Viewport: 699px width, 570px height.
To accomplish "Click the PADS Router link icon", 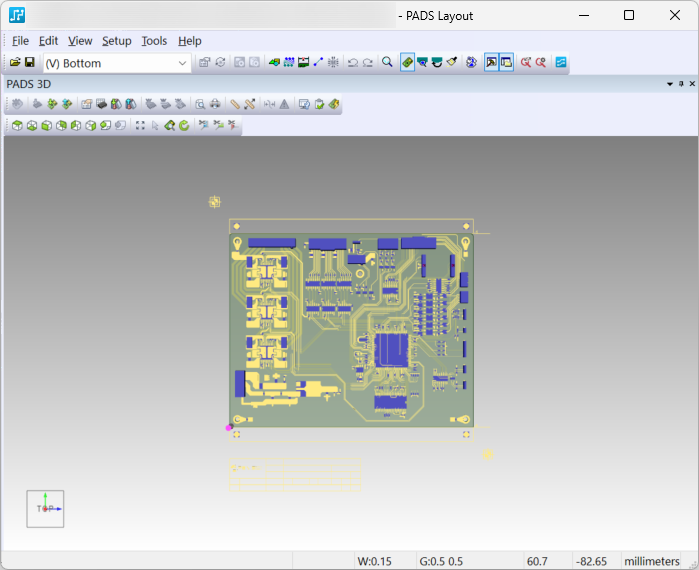I will [561, 62].
